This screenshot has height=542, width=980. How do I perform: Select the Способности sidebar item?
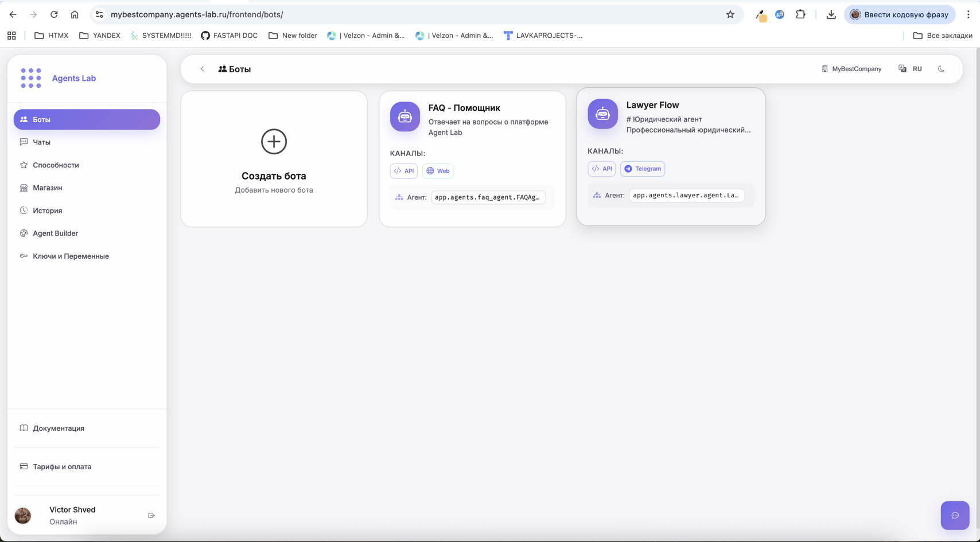55,165
